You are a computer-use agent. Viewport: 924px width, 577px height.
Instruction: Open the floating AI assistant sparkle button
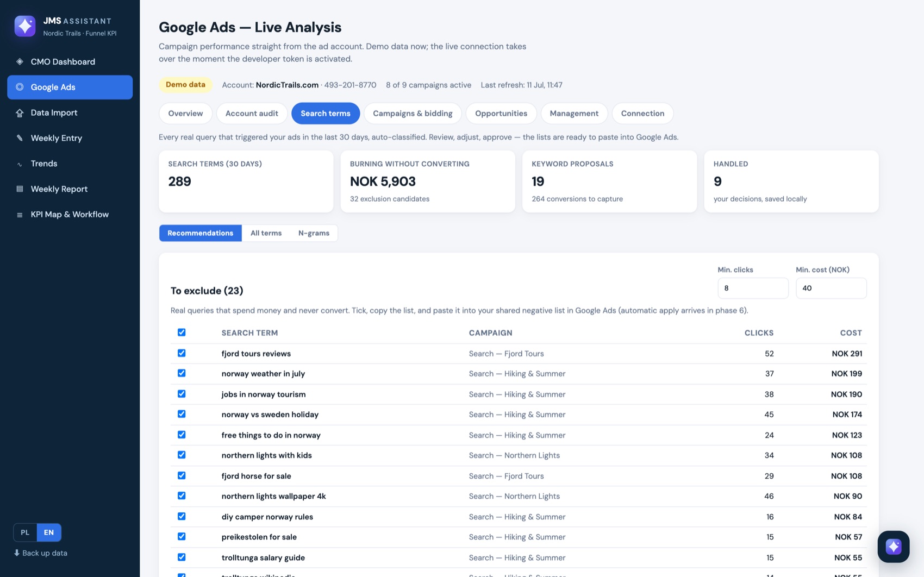(893, 547)
